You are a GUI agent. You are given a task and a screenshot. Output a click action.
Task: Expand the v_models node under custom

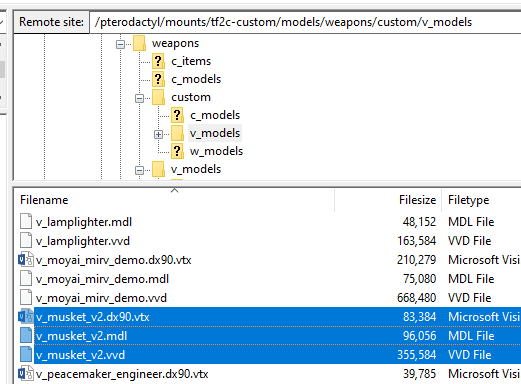point(158,134)
